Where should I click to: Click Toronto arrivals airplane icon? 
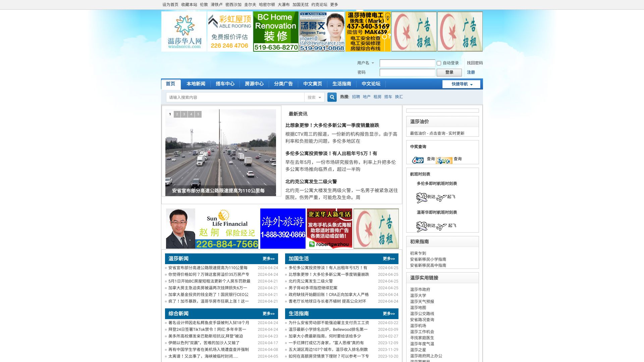[422, 198]
